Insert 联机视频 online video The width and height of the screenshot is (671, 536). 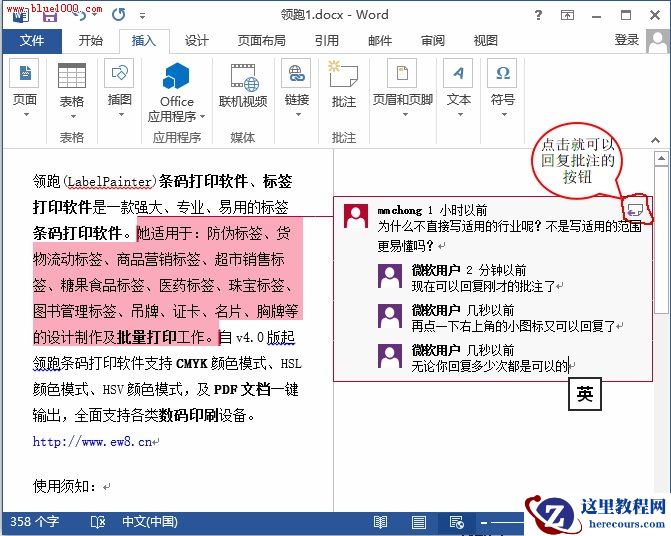[x=243, y=86]
